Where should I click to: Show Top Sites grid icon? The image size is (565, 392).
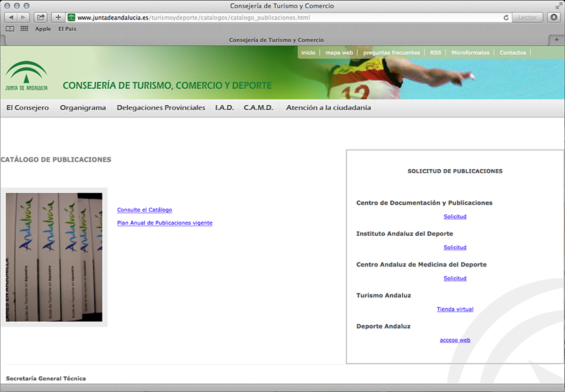tap(24, 29)
